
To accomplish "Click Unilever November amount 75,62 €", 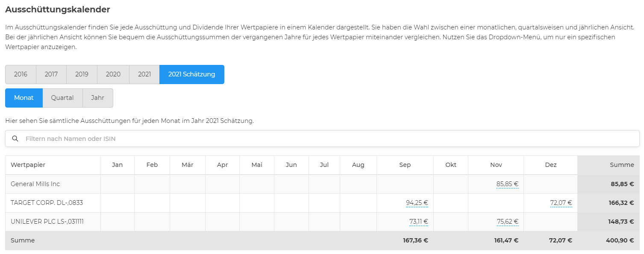I will [508, 222].
